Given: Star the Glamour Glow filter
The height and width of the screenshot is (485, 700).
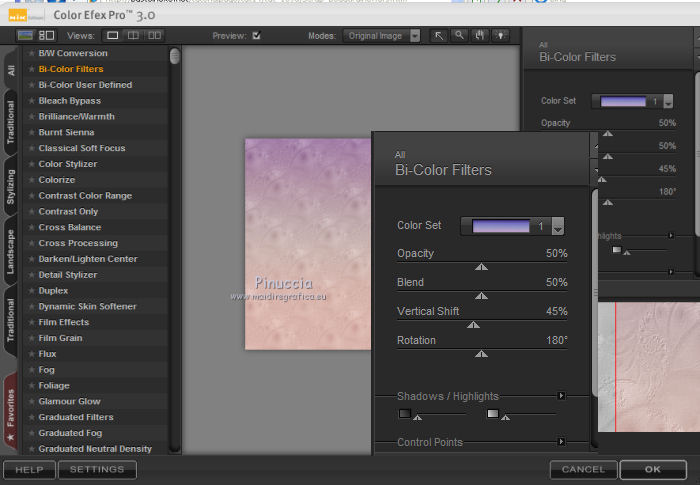Looking at the screenshot, I should tap(32, 401).
